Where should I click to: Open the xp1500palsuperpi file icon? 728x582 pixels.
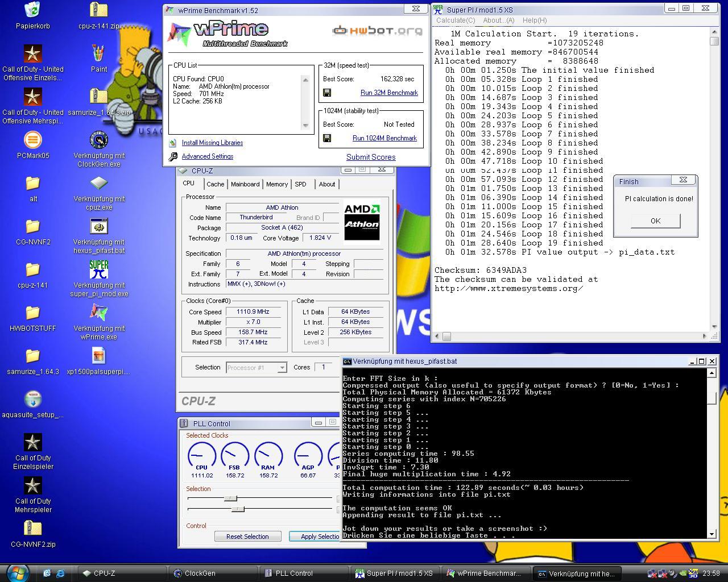tap(99, 356)
